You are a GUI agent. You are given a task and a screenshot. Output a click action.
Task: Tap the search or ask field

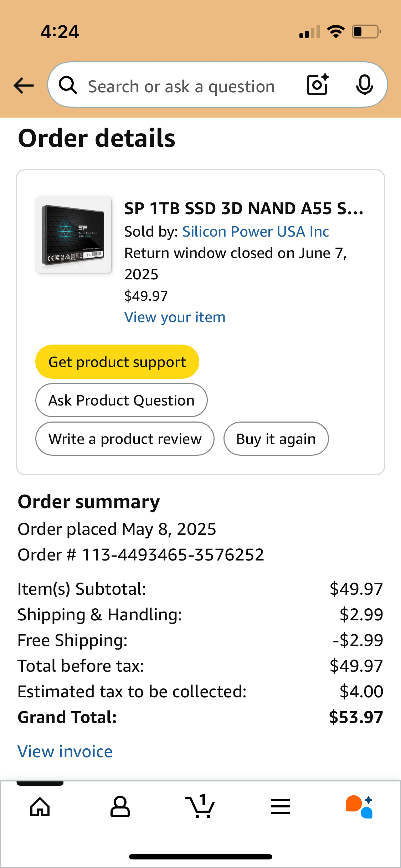(x=182, y=86)
